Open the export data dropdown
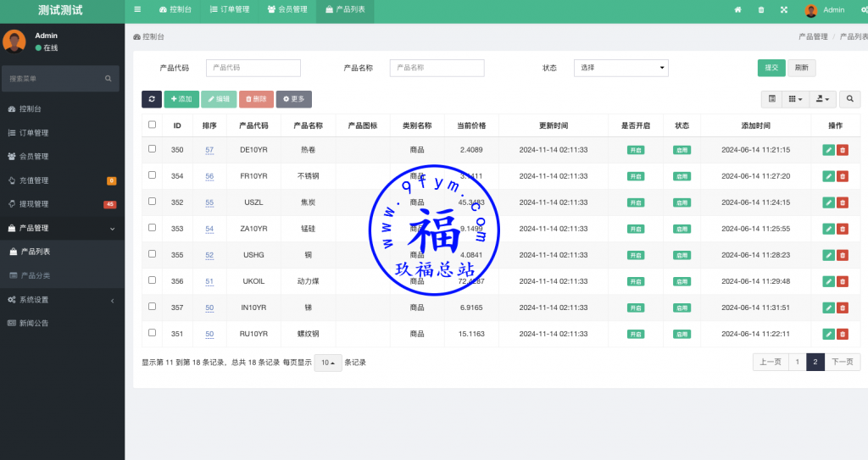 pos(822,99)
